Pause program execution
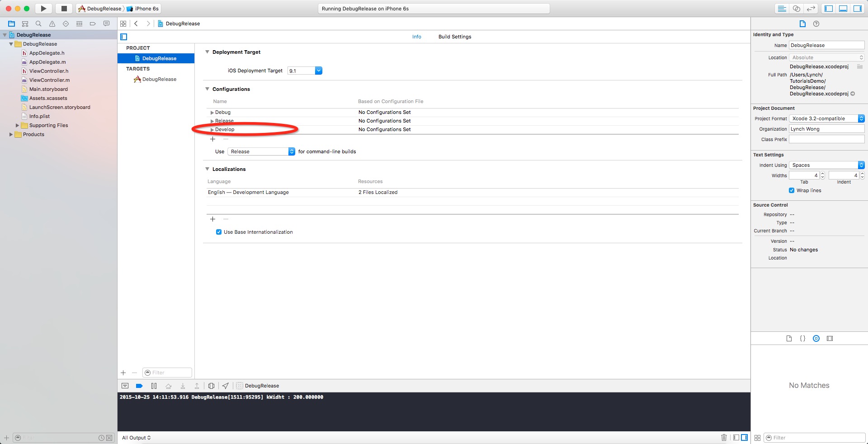Viewport: 868px width, 444px height. coord(154,386)
